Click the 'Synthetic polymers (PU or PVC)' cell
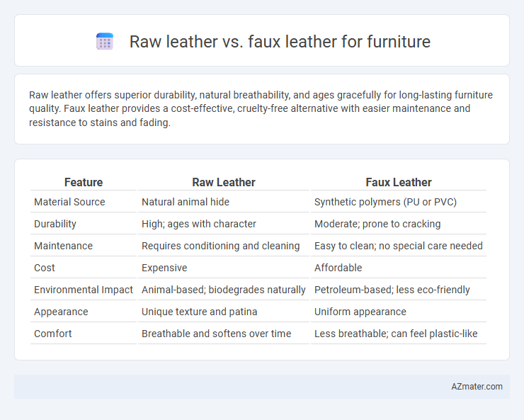The width and height of the screenshot is (524, 420). [x=385, y=202]
